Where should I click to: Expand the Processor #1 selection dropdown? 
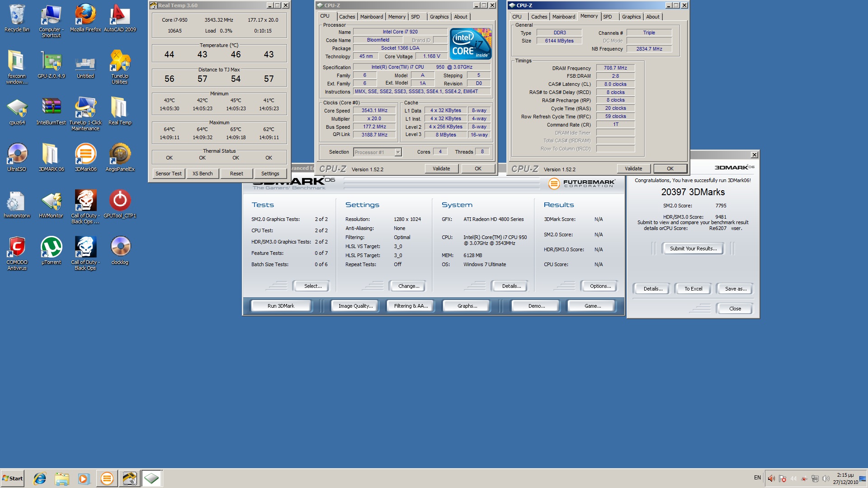pyautogui.click(x=398, y=152)
